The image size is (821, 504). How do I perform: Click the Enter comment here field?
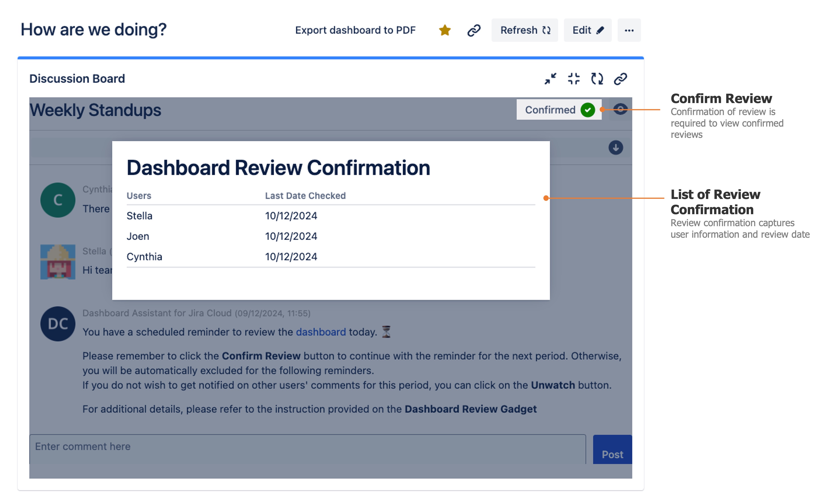307,447
